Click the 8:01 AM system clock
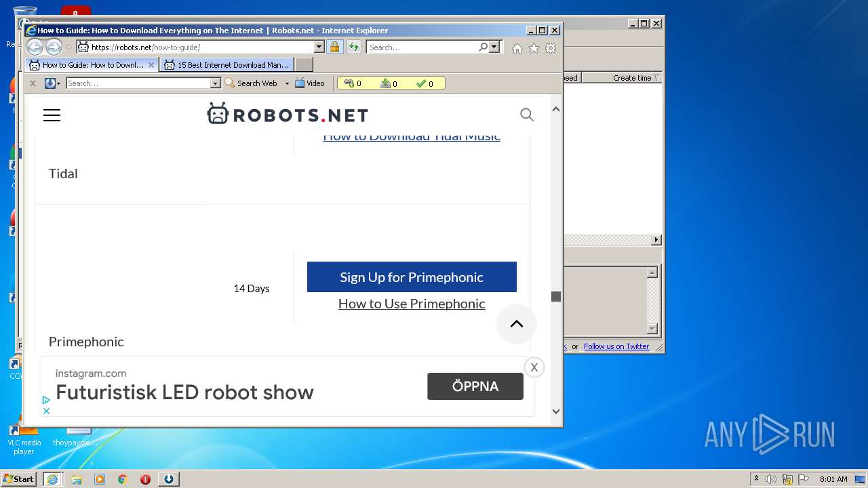Image resolution: width=868 pixels, height=488 pixels. (833, 479)
